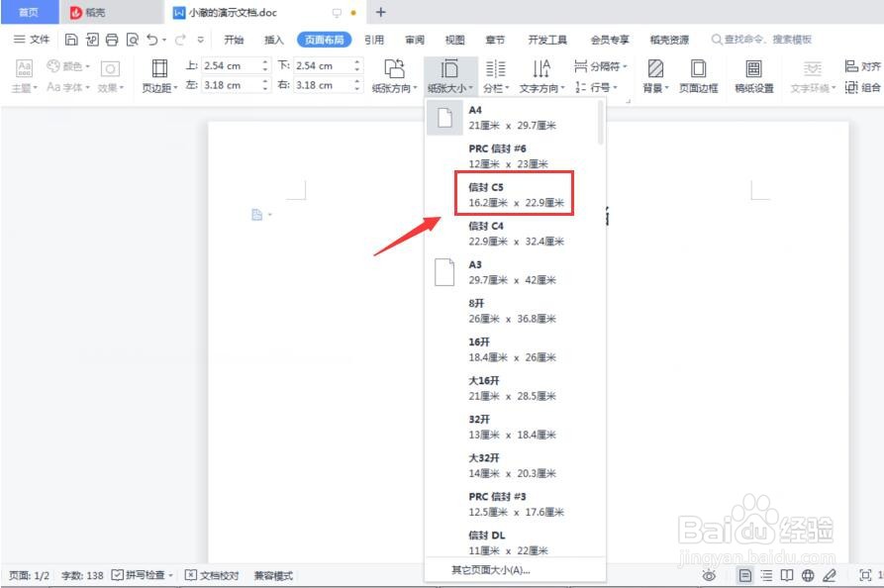
Task: Select 信封 C5 paper size
Action: tap(512, 194)
